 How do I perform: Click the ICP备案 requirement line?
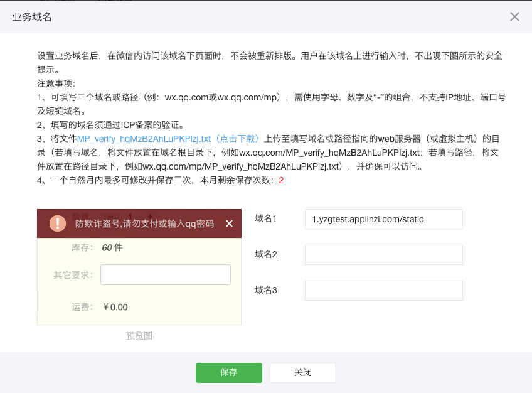tap(110, 125)
